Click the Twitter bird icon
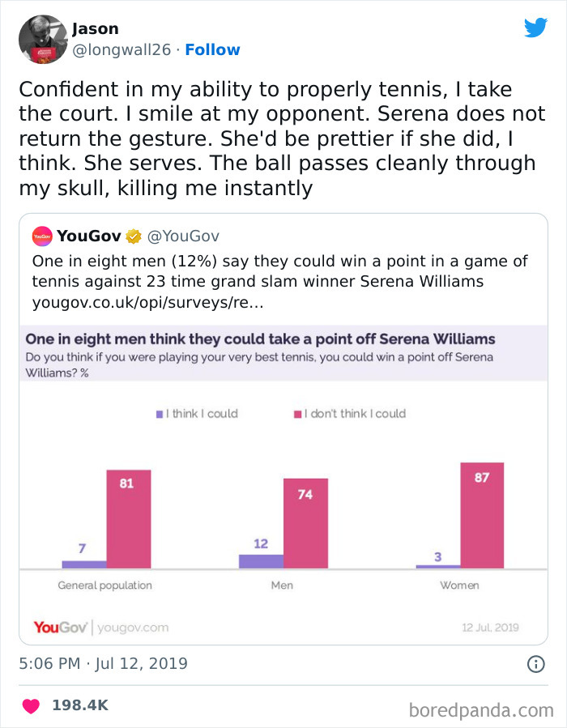The width and height of the screenshot is (567, 728). 536,27
